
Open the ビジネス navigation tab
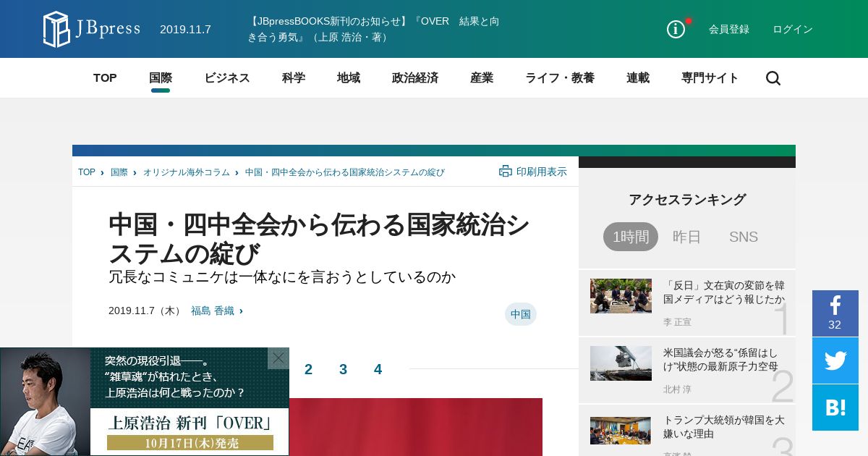(227, 78)
